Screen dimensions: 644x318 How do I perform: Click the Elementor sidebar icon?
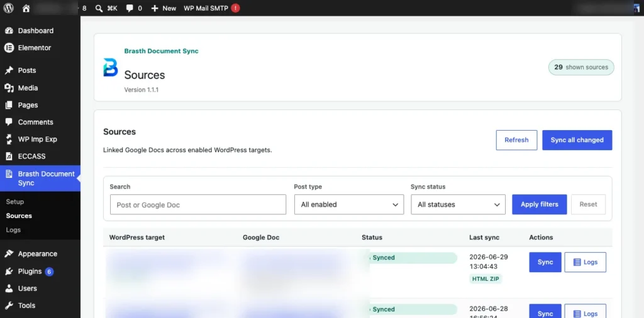tap(9, 48)
